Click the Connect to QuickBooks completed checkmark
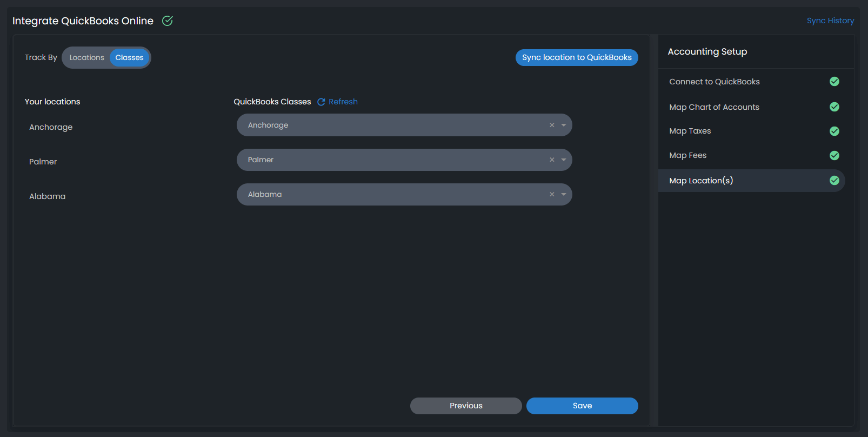This screenshot has height=437, width=868. click(834, 81)
